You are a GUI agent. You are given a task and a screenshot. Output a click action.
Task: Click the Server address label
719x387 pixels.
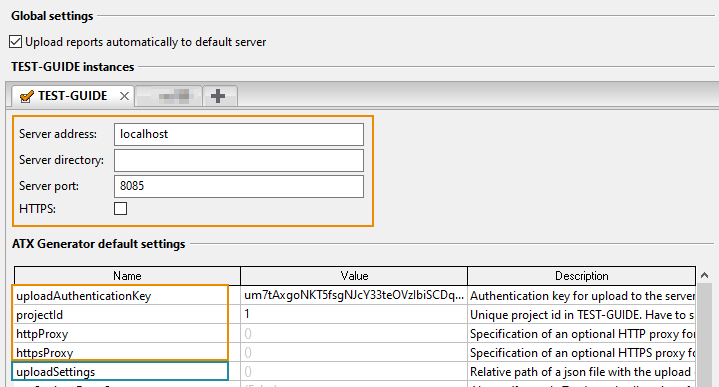point(58,134)
